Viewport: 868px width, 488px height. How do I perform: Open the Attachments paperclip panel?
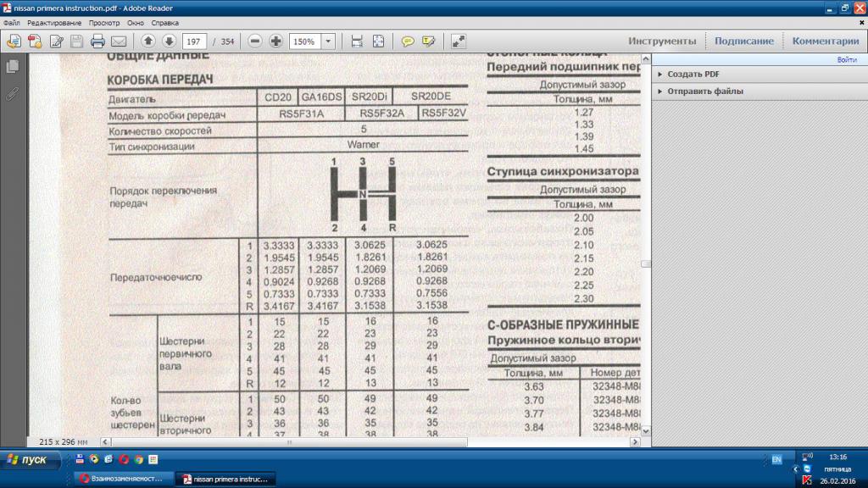pos(12,94)
